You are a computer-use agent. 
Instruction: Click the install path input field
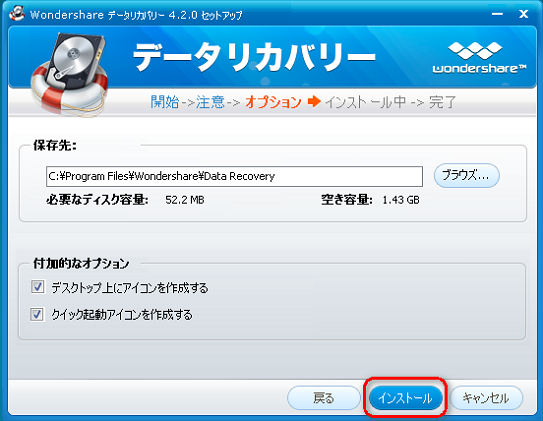(234, 176)
